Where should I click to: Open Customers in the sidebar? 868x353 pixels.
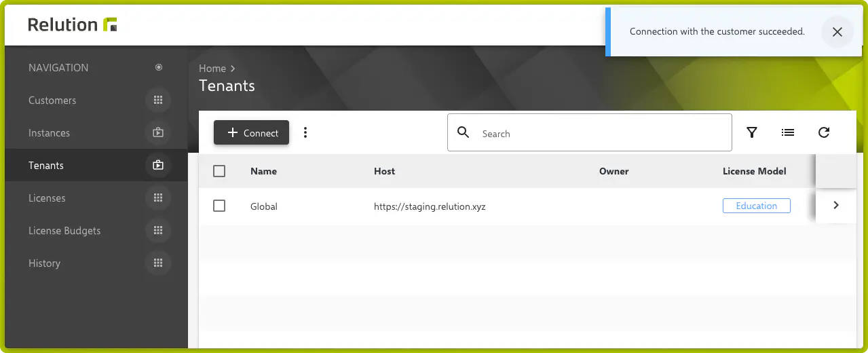coord(52,100)
